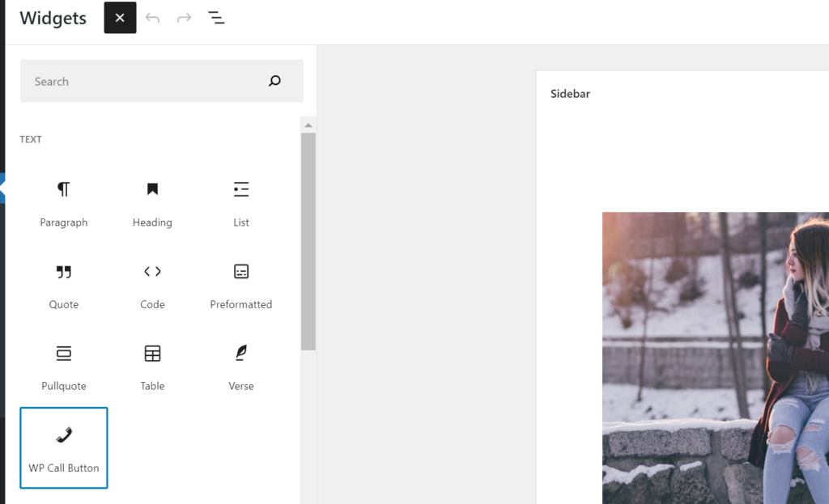Focus the block Search field
Image resolution: width=829 pixels, height=504 pixels.
[162, 81]
